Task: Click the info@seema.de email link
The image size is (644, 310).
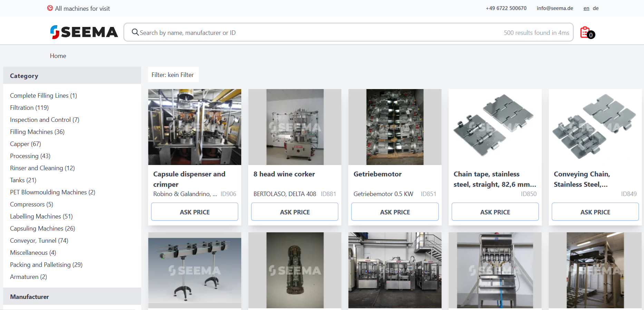Action: click(x=555, y=8)
